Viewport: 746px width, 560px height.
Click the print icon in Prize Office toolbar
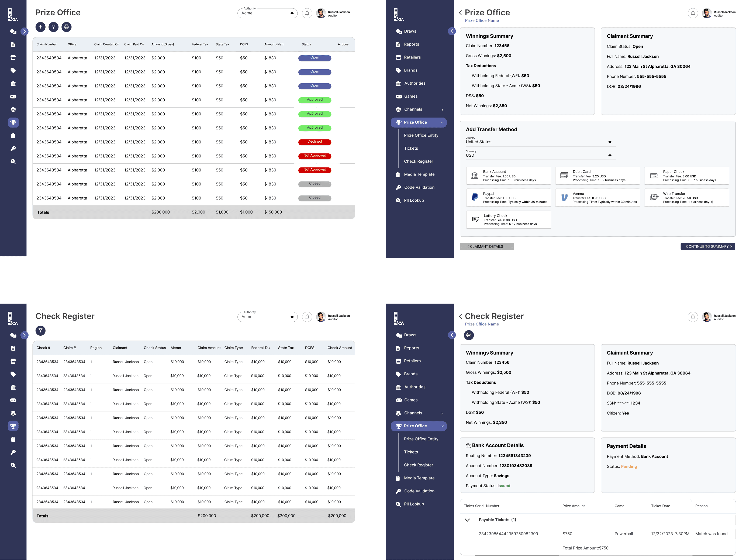67,27
